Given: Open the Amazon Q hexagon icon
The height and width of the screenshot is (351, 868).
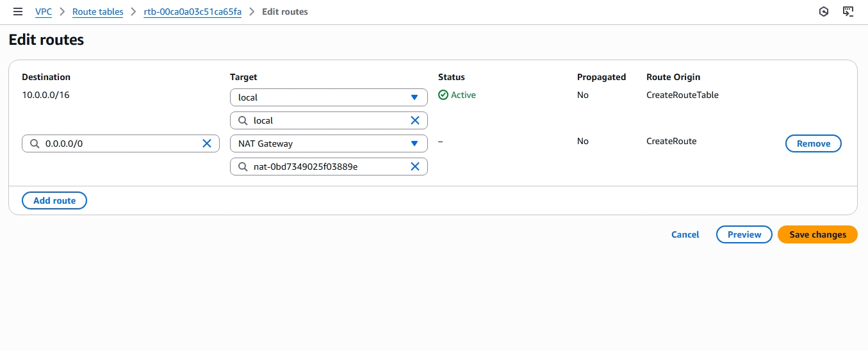Looking at the screenshot, I should 824,12.
